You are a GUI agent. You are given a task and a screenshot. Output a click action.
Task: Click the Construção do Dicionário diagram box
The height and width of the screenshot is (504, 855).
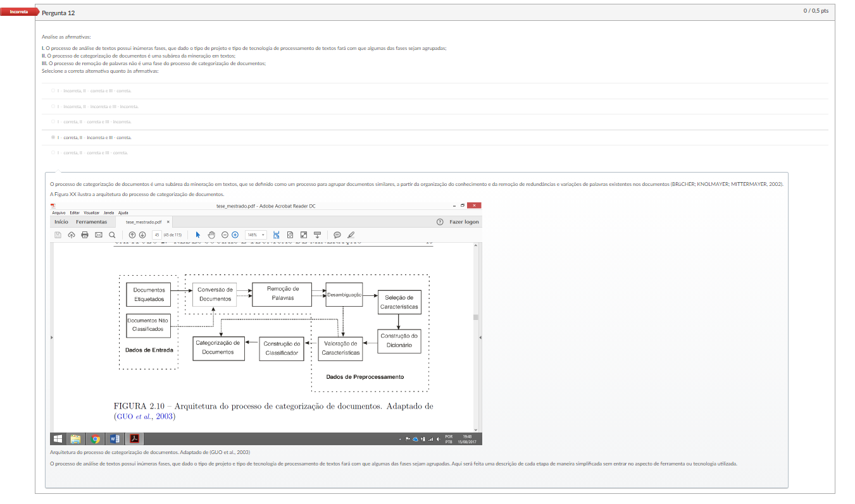pyautogui.click(x=399, y=341)
